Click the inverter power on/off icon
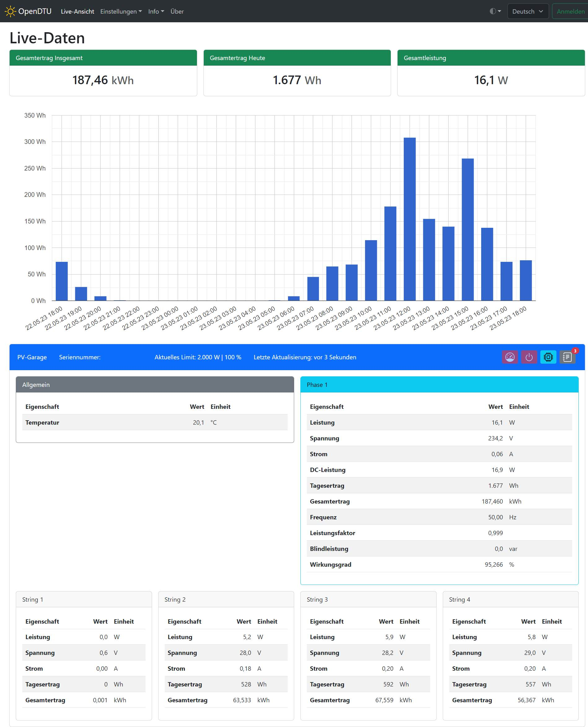 pos(529,357)
